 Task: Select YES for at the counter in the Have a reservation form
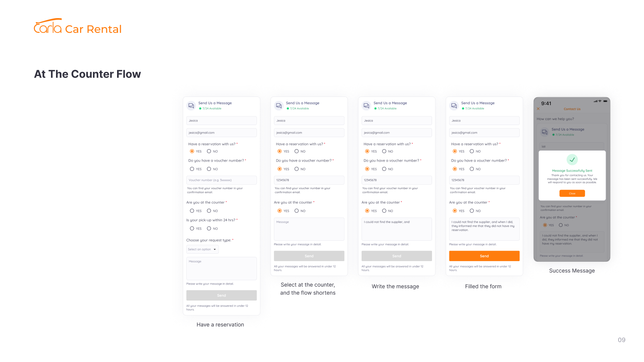192,211
